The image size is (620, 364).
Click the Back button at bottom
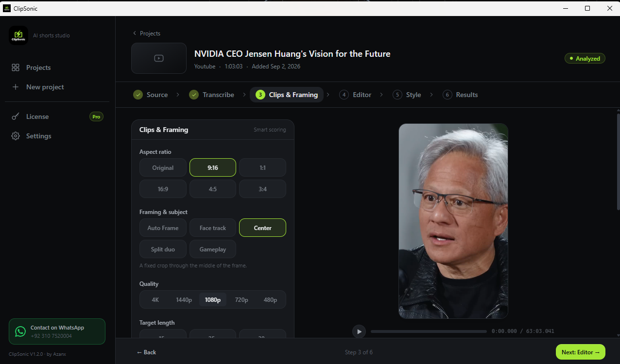click(x=146, y=352)
